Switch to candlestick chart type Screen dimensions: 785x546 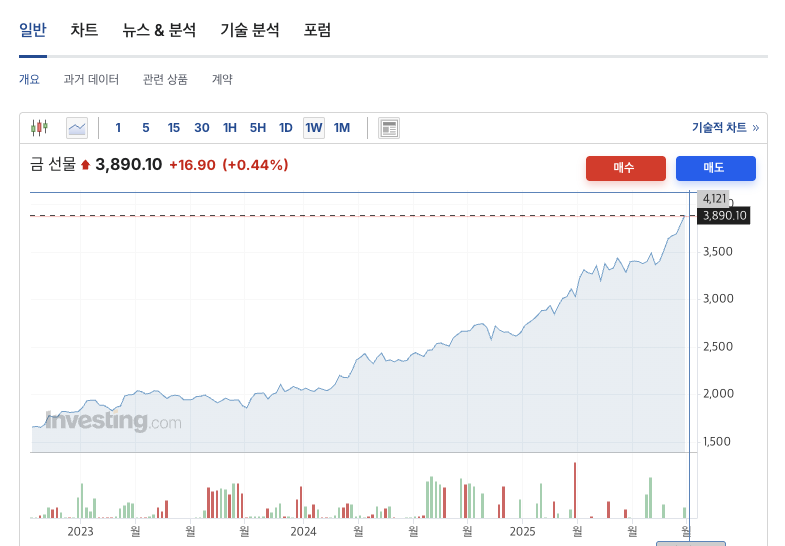(39, 128)
